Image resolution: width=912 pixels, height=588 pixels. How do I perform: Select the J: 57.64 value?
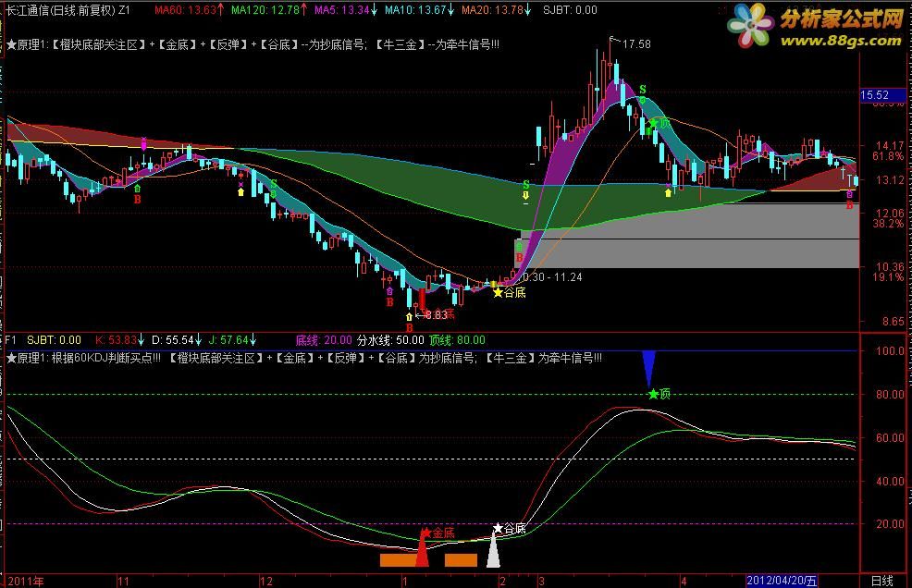click(232, 340)
